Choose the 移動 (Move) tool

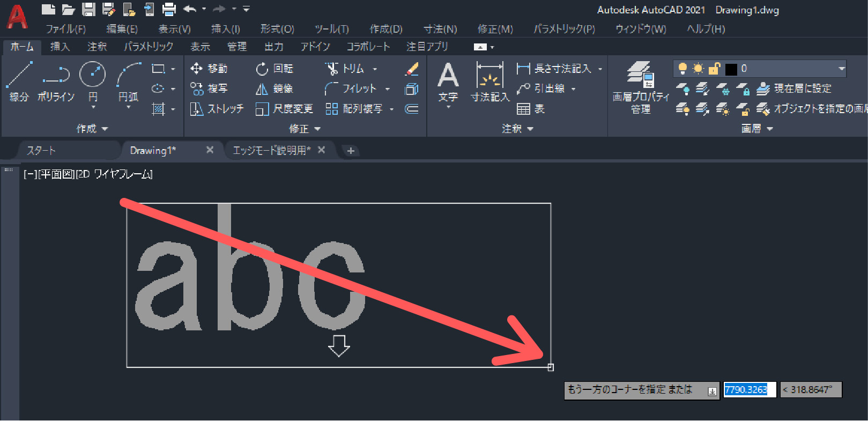pos(209,69)
